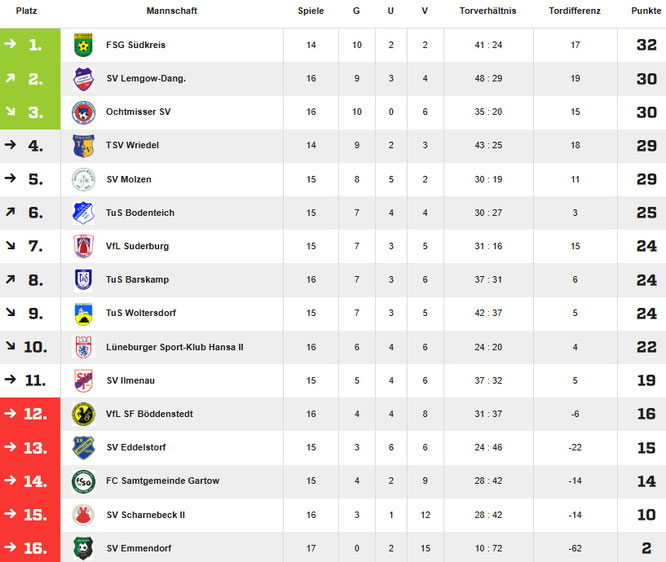Open the VfL SF Böddenstedt team name

click(x=149, y=414)
